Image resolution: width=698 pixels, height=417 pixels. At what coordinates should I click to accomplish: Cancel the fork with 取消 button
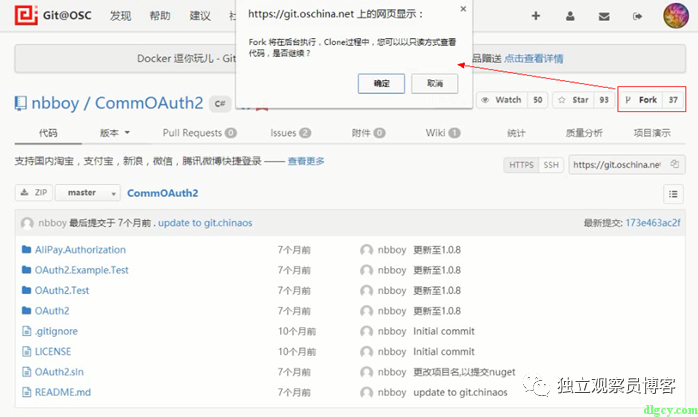(434, 83)
